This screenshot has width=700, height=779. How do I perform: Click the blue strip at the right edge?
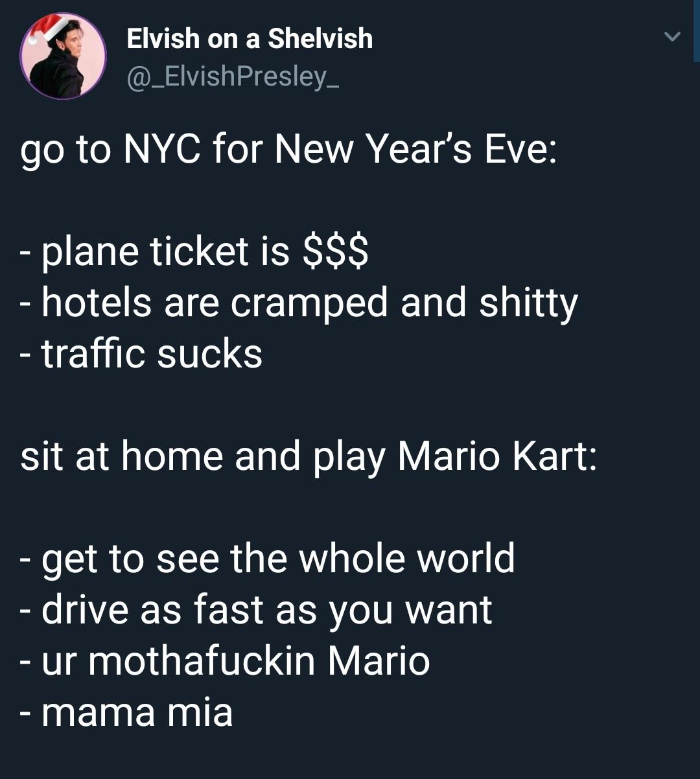coord(696,31)
